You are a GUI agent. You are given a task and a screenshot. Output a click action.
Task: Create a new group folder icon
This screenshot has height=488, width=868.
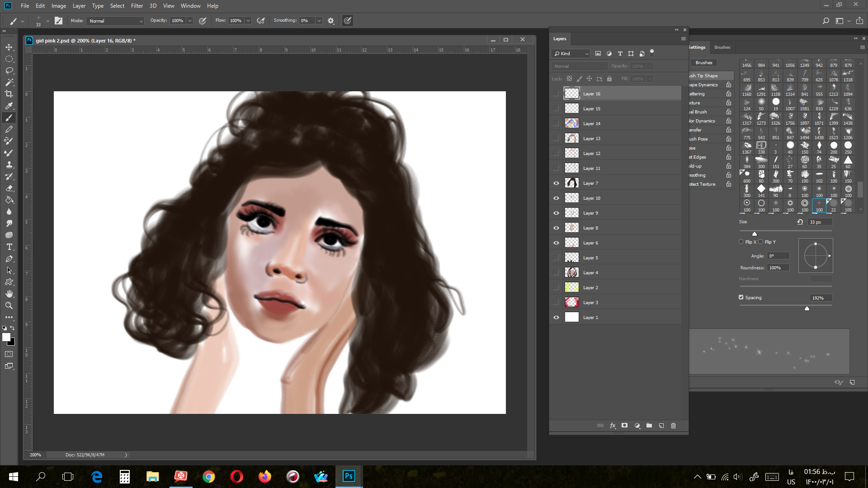(x=649, y=426)
